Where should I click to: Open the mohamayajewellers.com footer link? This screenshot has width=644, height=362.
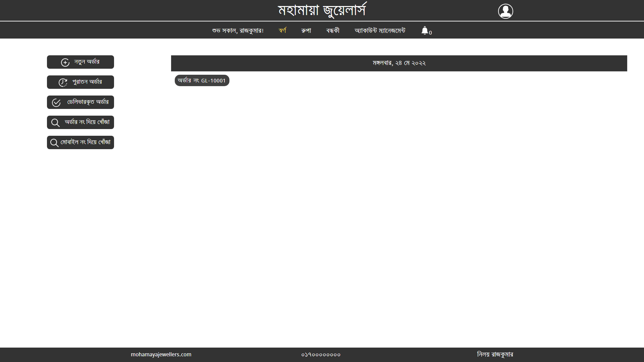coord(161,354)
